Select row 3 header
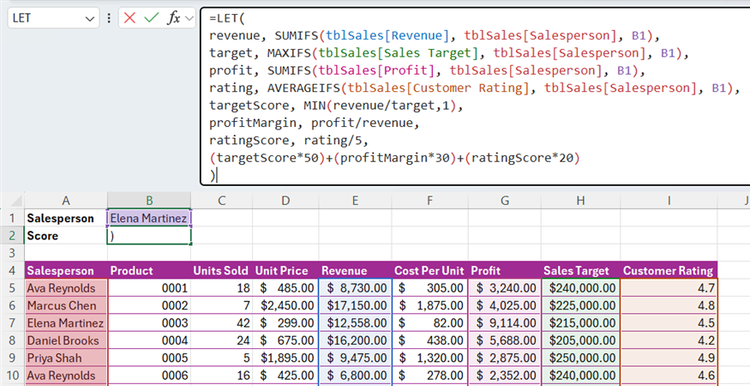The width and height of the screenshot is (750, 386). (x=12, y=253)
